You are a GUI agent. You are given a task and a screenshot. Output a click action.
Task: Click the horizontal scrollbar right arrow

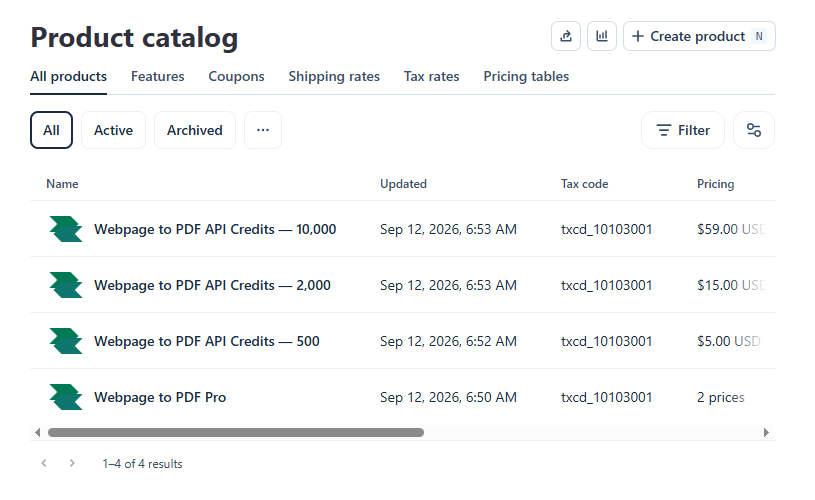(x=766, y=432)
